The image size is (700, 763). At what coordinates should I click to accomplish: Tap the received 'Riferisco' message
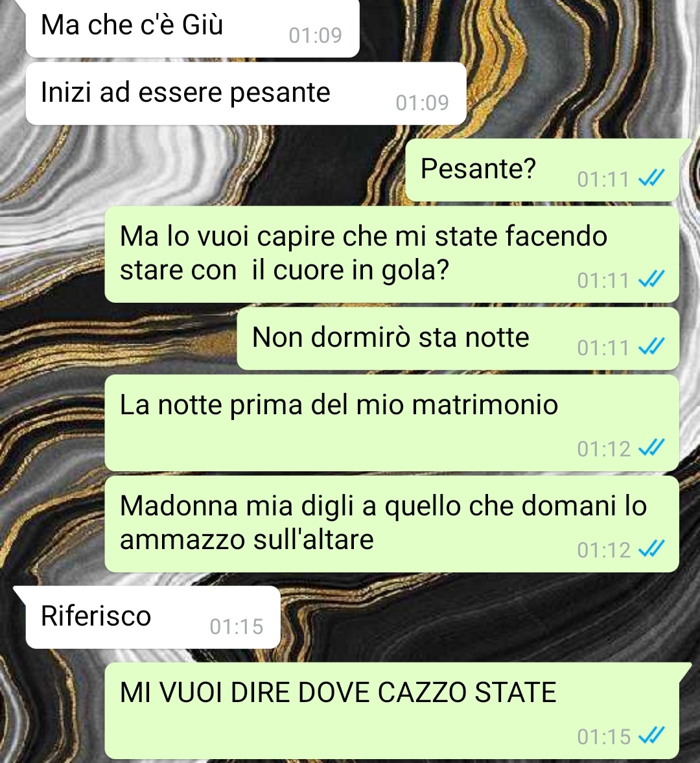click(153, 618)
